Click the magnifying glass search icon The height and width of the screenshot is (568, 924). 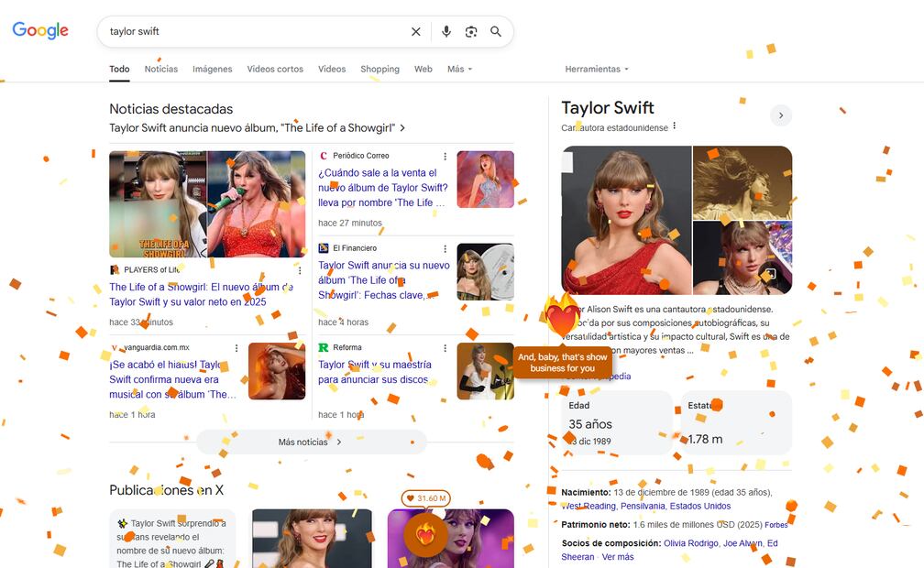496,31
